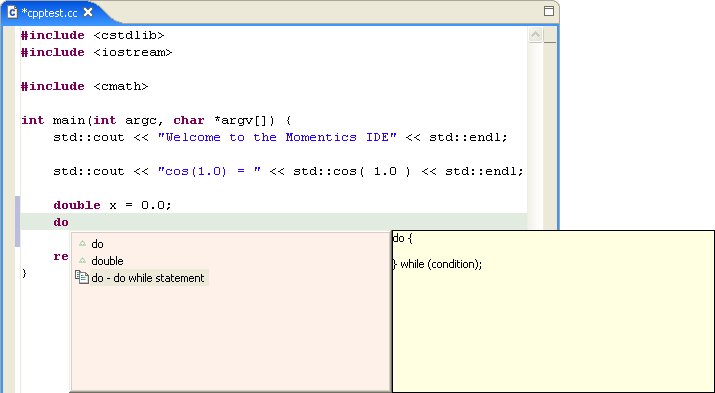
Task: Maximize the editor pane
Action: (x=549, y=11)
